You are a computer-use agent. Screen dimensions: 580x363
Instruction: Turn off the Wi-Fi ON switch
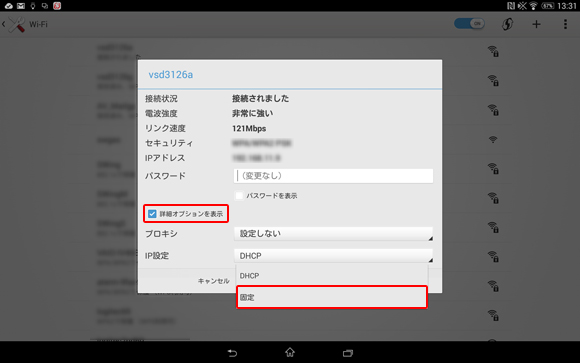(x=469, y=24)
